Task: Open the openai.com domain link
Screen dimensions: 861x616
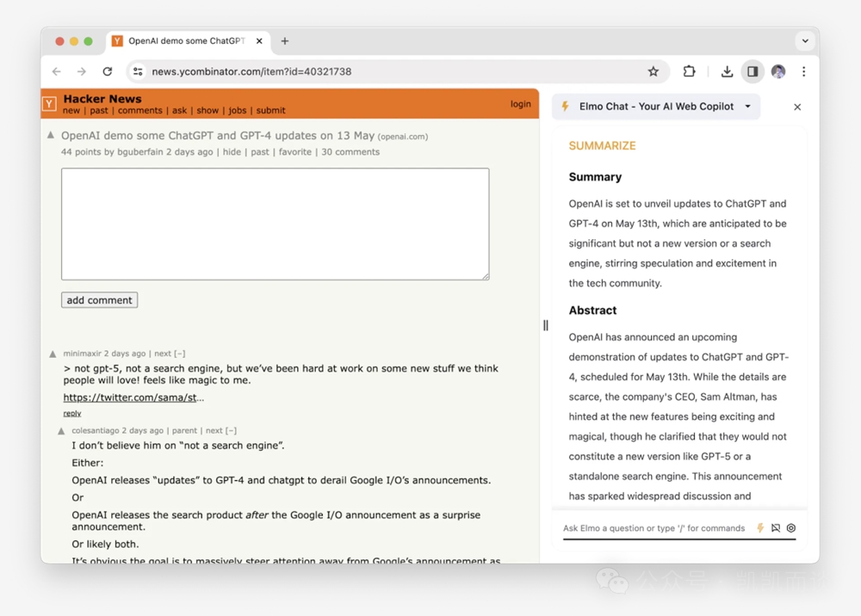Action: pos(402,137)
